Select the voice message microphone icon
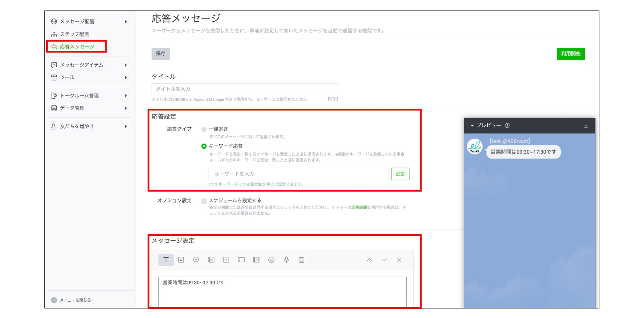The height and width of the screenshot is (318, 644). point(286,260)
